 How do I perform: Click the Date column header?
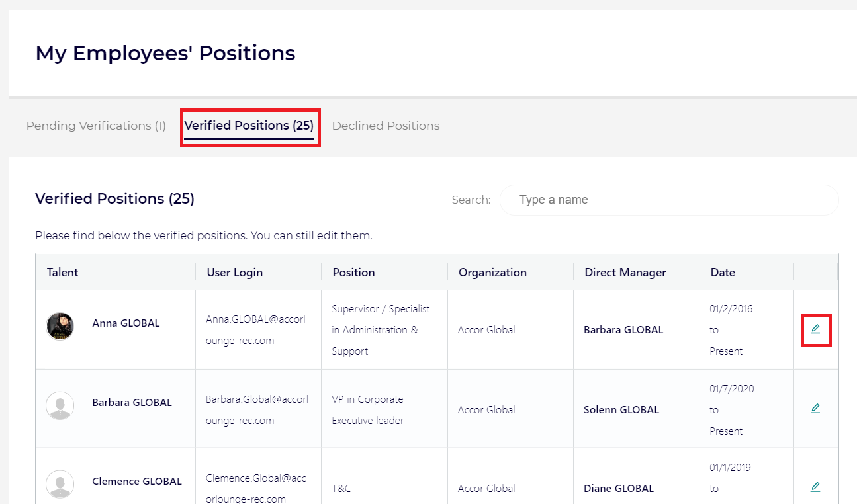pos(723,273)
